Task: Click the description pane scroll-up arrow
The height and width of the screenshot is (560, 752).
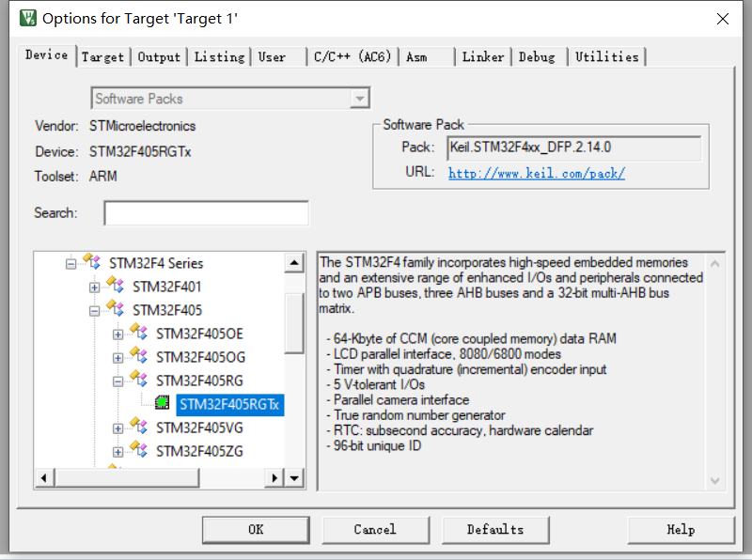Action: 714,264
